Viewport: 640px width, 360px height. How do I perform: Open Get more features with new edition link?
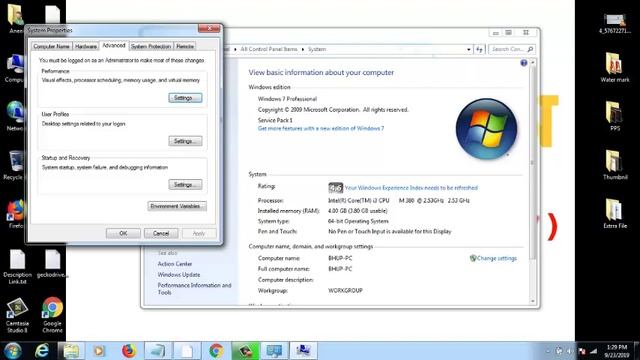point(321,128)
